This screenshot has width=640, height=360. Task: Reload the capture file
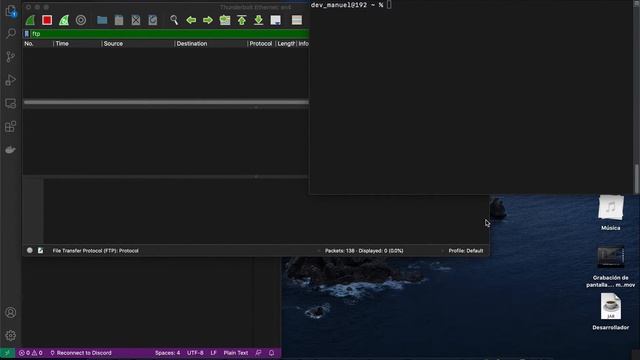tap(153, 20)
